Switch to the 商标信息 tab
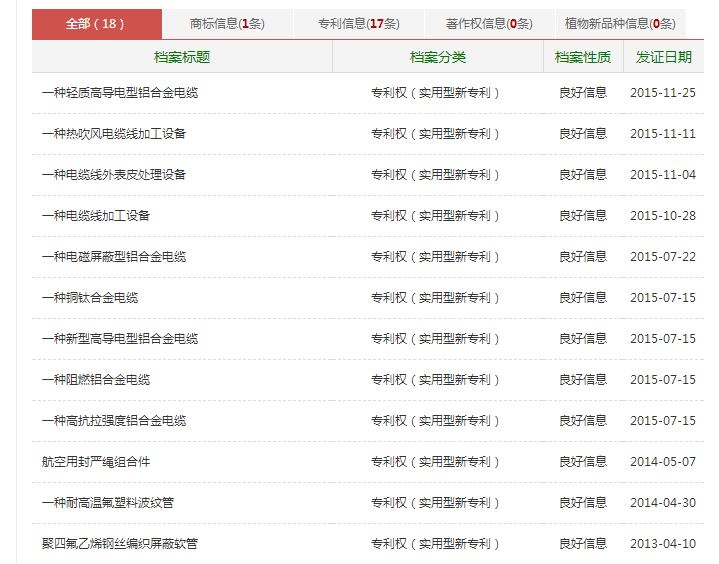 click(x=227, y=24)
